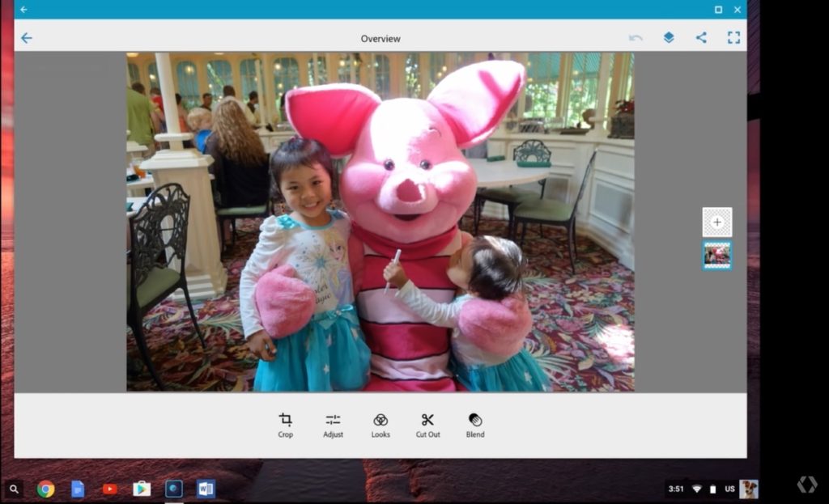
Task: Add a new layer with the plus button
Action: (716, 221)
